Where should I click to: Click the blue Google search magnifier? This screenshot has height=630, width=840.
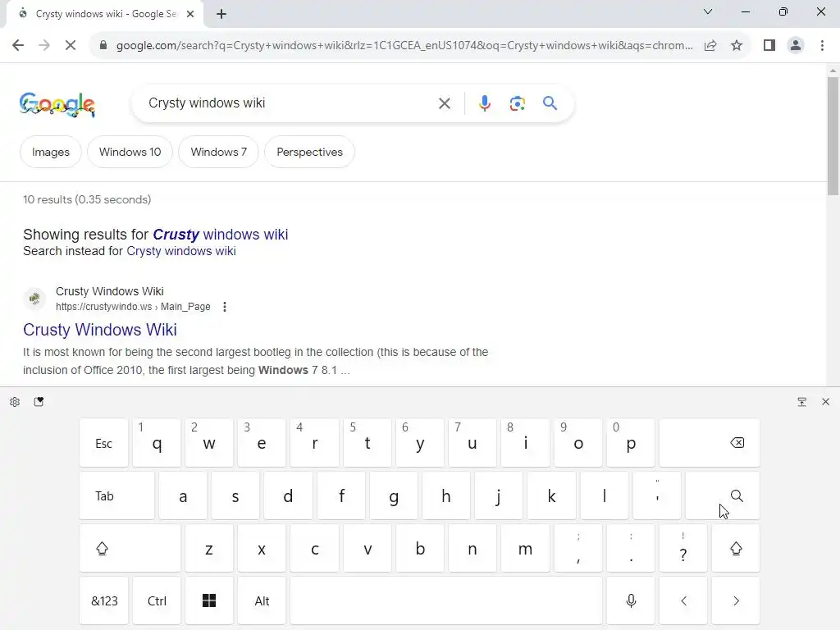[x=550, y=103]
